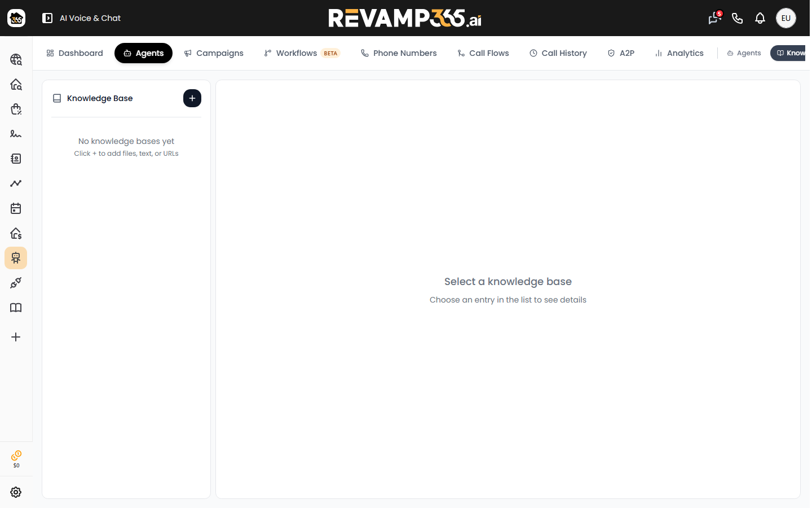Open the calendar sidebar icon
The height and width of the screenshot is (508, 812).
[x=16, y=208]
